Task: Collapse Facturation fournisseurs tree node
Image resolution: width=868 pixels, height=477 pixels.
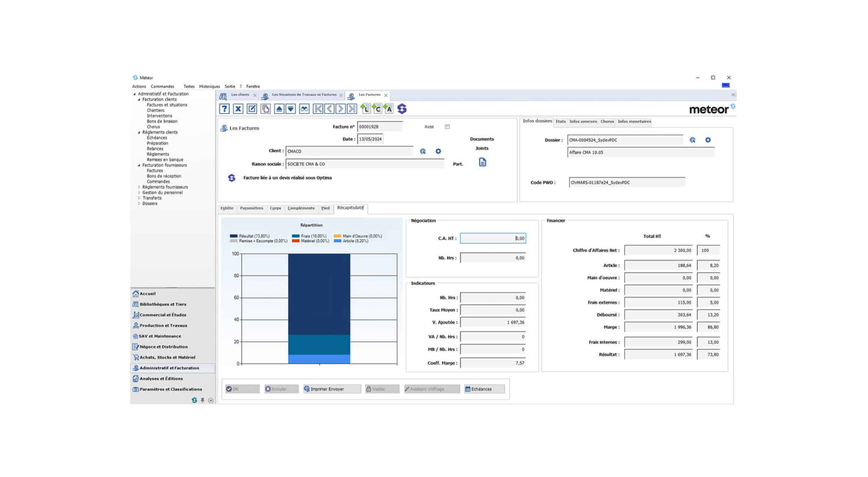Action: pos(139,166)
